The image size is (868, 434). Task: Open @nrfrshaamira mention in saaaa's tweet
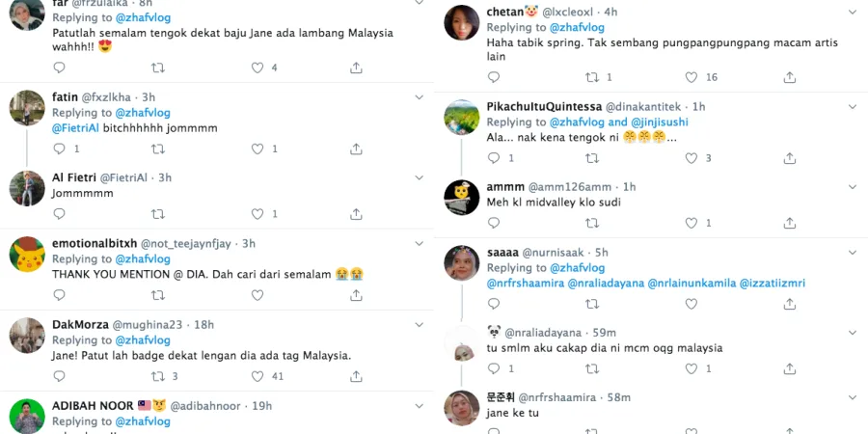click(x=525, y=283)
